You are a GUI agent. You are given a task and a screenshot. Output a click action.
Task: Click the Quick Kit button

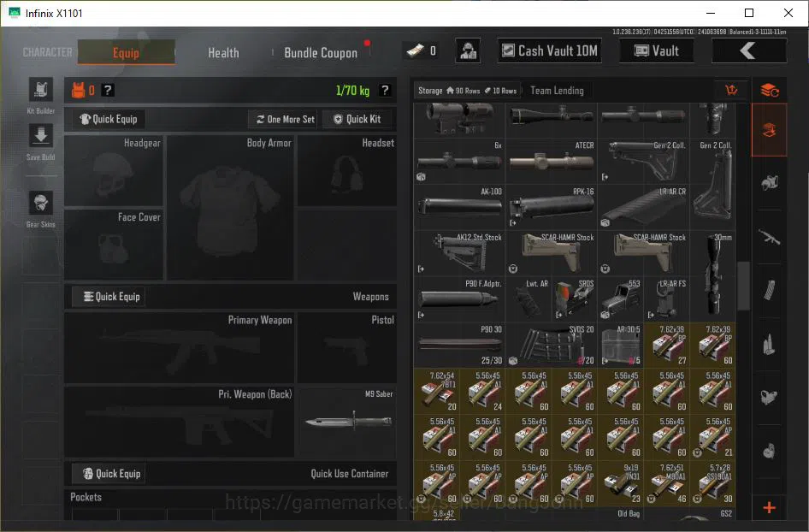pyautogui.click(x=357, y=119)
